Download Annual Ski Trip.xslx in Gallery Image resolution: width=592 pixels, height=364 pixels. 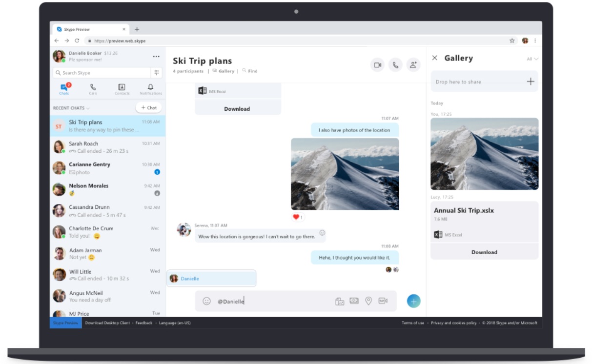(484, 252)
